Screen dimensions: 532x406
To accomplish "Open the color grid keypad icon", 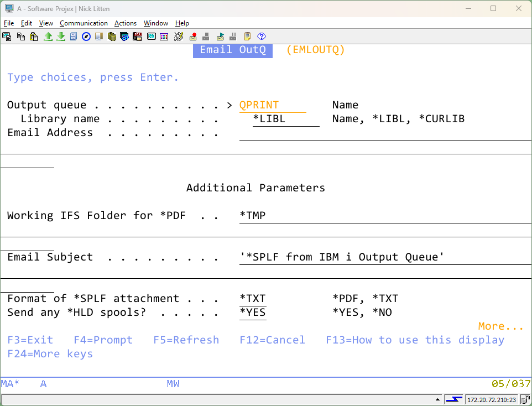I will coord(164,37).
